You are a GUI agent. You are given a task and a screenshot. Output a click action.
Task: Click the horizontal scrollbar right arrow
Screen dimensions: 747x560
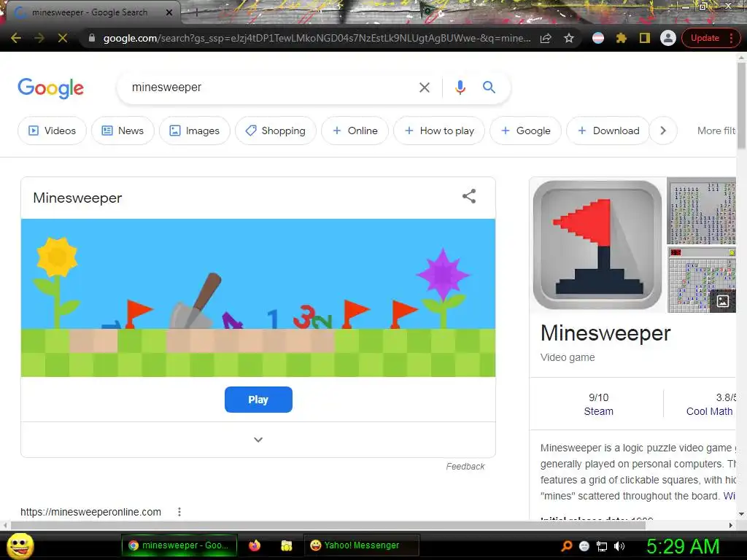tap(731, 525)
